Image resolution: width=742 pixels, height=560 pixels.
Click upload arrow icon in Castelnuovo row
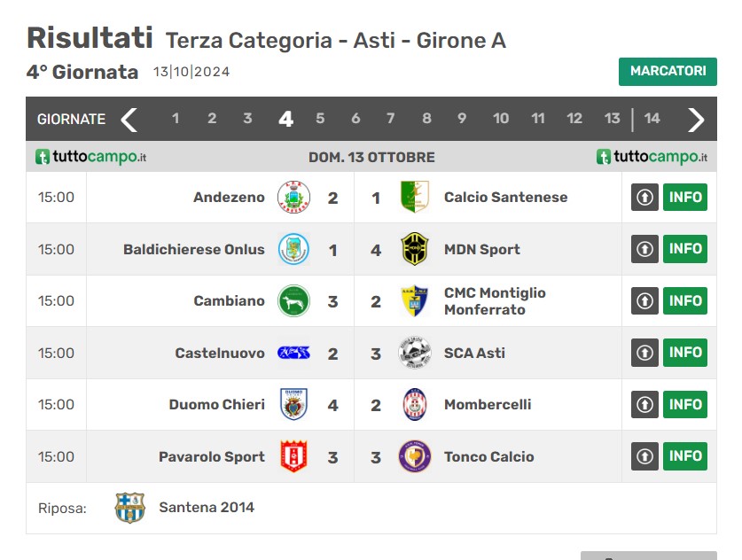pyautogui.click(x=644, y=353)
